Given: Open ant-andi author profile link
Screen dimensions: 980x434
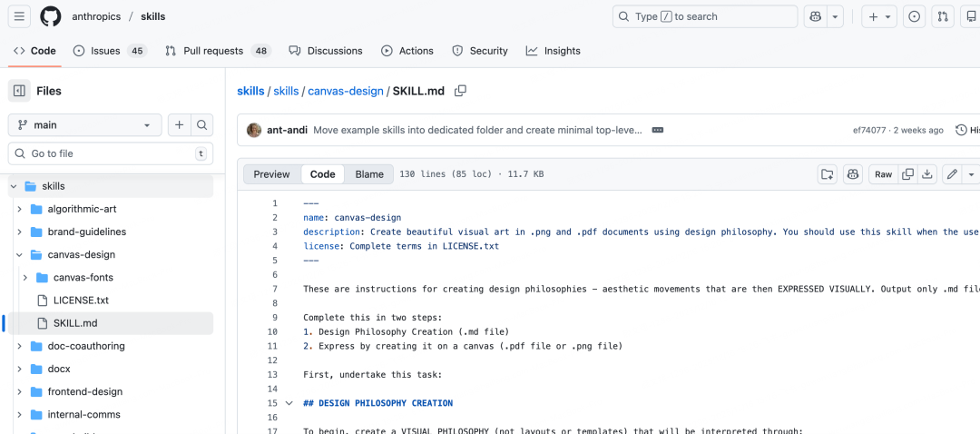Looking at the screenshot, I should pos(287,130).
